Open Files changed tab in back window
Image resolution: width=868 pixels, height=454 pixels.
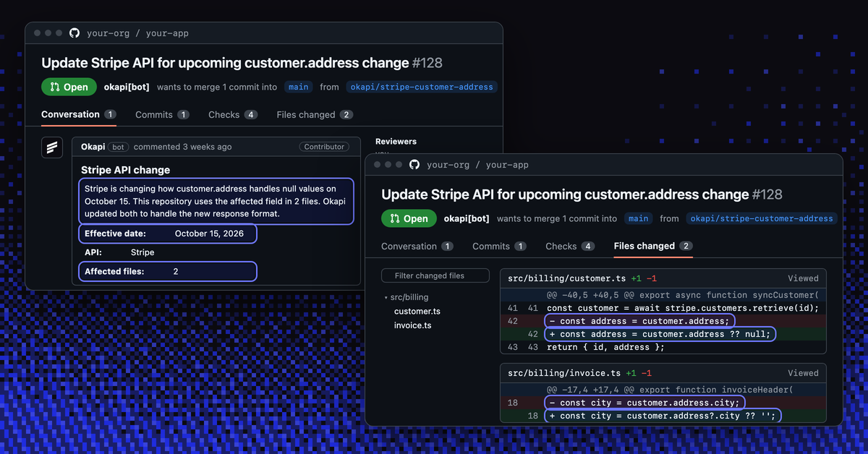tap(315, 114)
